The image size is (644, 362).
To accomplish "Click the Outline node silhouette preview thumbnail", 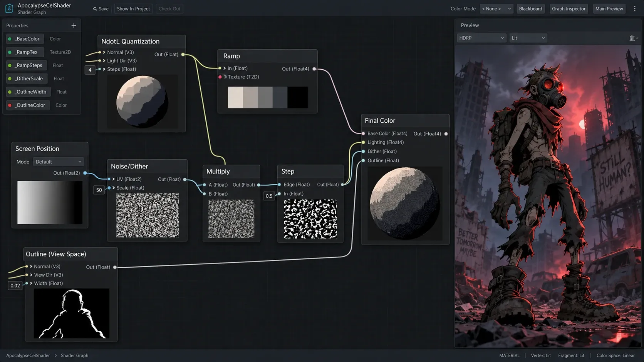I will [x=72, y=314].
